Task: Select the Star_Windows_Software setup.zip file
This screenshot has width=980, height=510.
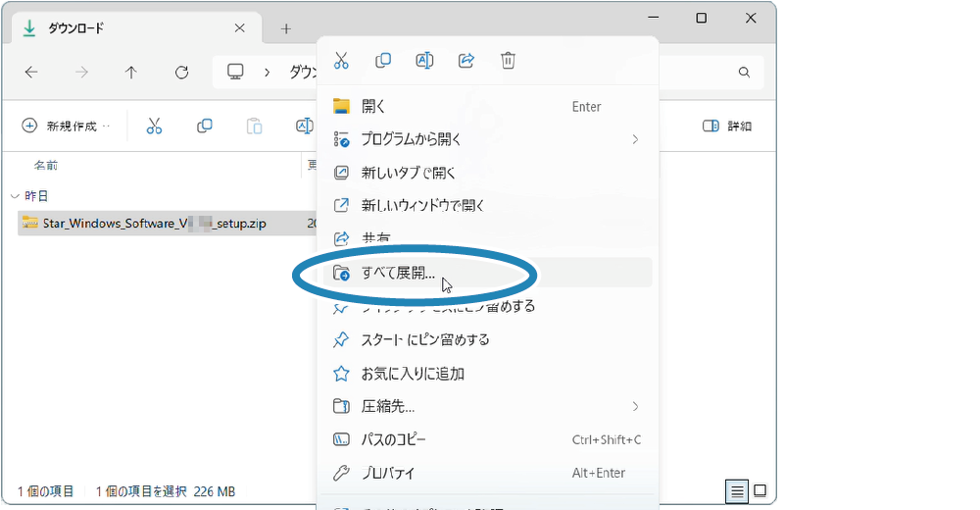Action: click(x=153, y=224)
